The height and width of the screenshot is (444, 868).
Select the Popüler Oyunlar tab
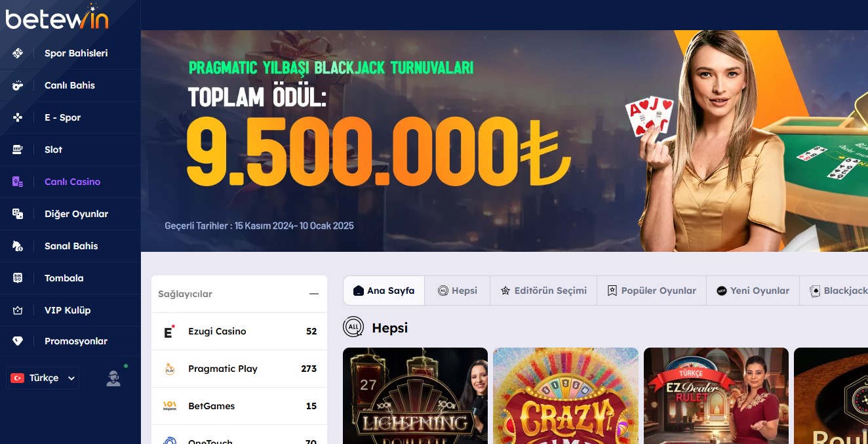click(x=652, y=291)
